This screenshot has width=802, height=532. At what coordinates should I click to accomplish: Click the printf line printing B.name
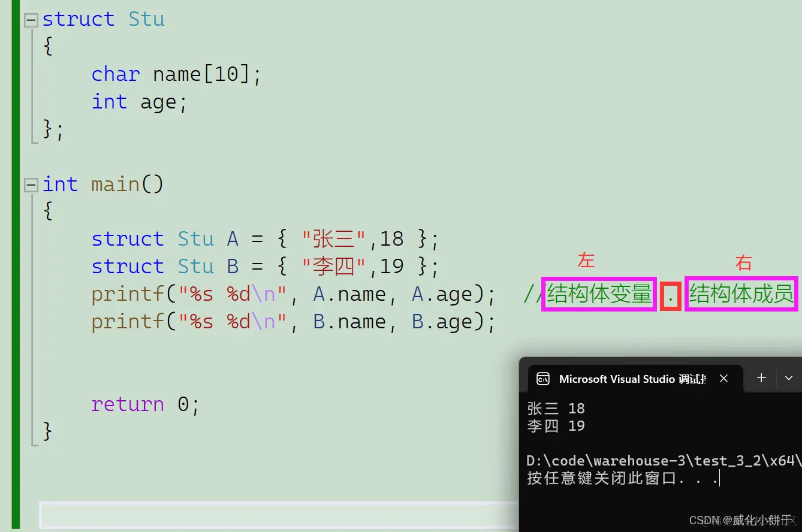coord(294,322)
